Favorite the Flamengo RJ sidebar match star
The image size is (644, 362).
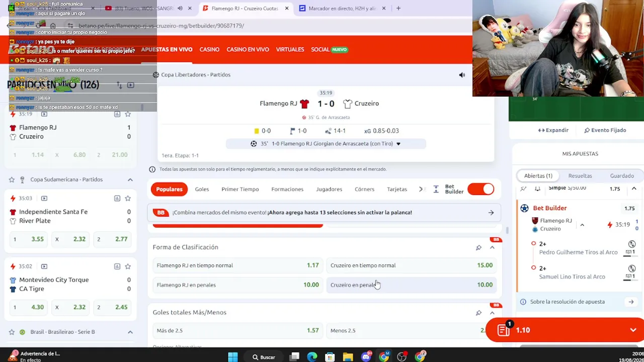128,114
